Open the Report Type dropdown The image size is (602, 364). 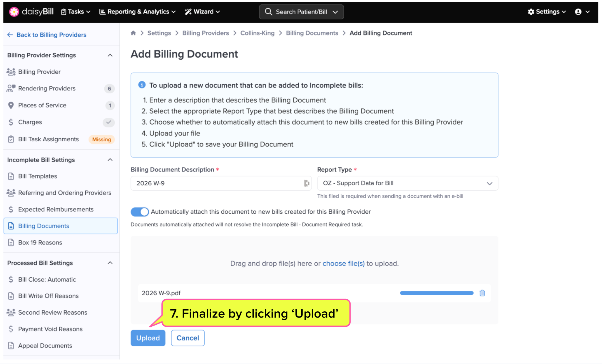[407, 183]
